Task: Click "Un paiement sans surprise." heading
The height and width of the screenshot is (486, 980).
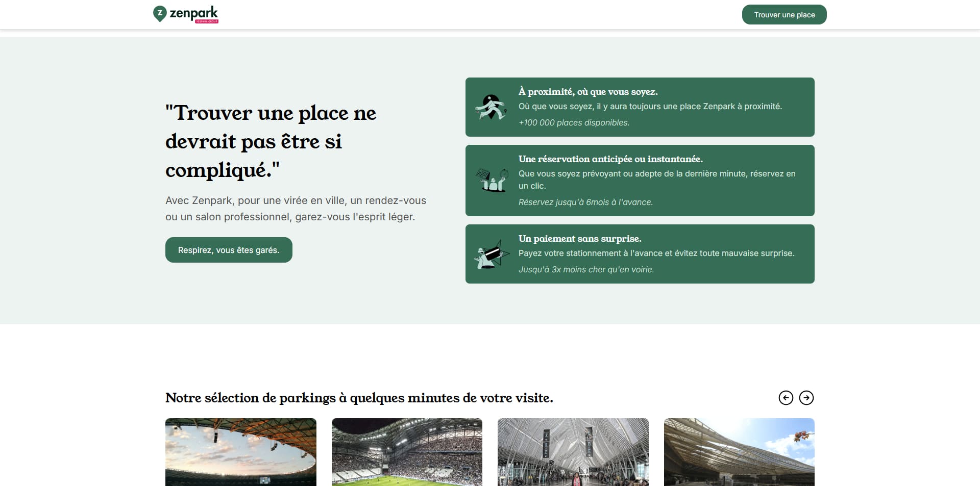Action: (580, 239)
